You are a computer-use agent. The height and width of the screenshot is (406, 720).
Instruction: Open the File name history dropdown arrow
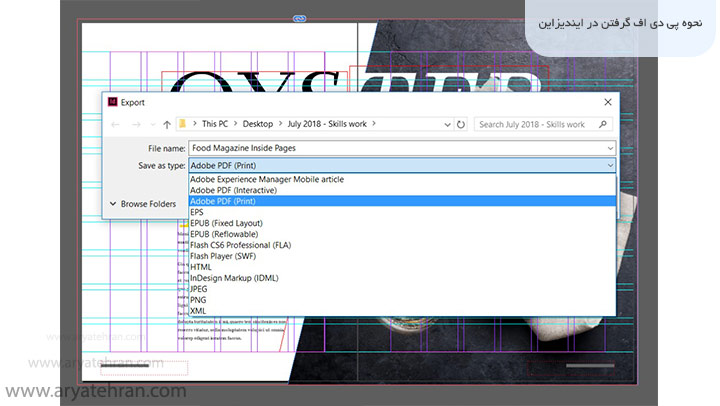coord(609,147)
